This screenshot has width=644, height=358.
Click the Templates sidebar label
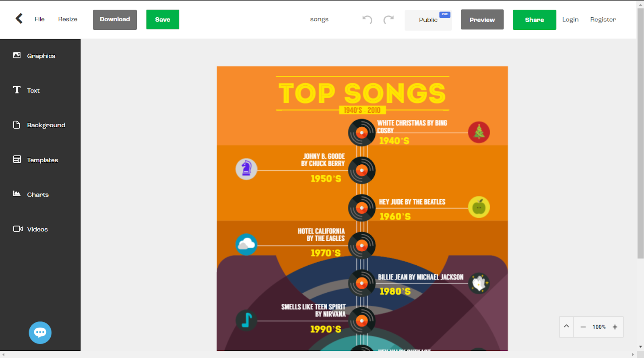[x=43, y=160]
